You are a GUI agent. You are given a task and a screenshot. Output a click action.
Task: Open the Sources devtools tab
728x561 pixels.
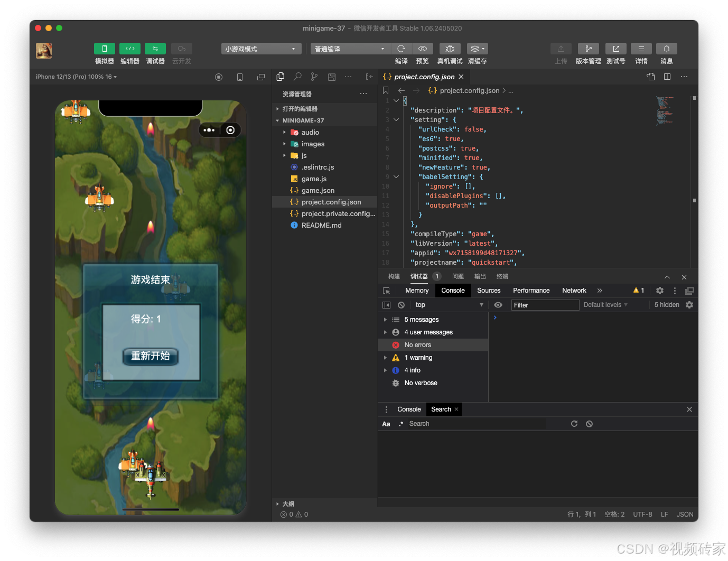[489, 291]
